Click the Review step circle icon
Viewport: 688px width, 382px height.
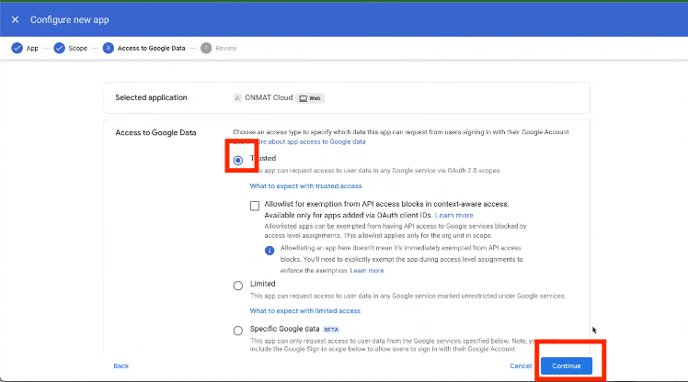pos(206,48)
